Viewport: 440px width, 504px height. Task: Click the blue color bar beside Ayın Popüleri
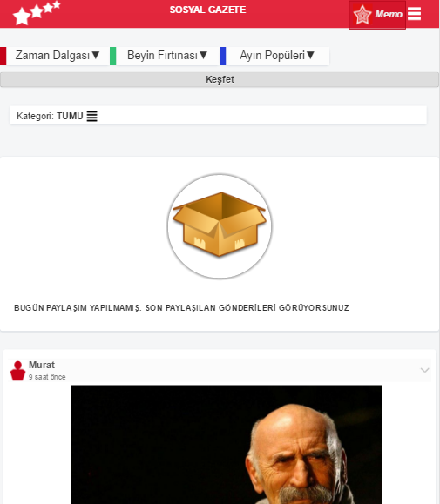point(222,56)
